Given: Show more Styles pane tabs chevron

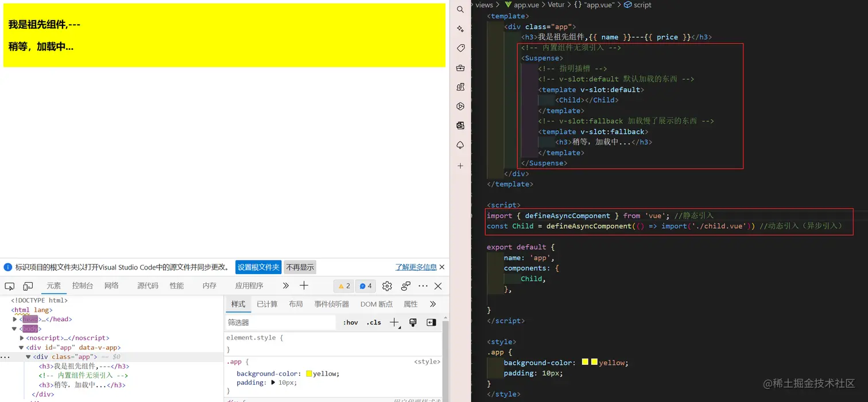Looking at the screenshot, I should tap(433, 304).
